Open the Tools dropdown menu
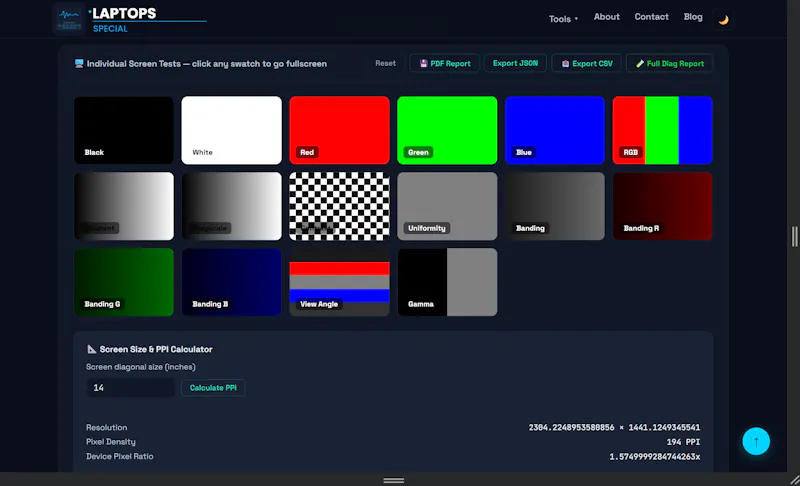Screen dimensions: 800x486 pos(563,19)
